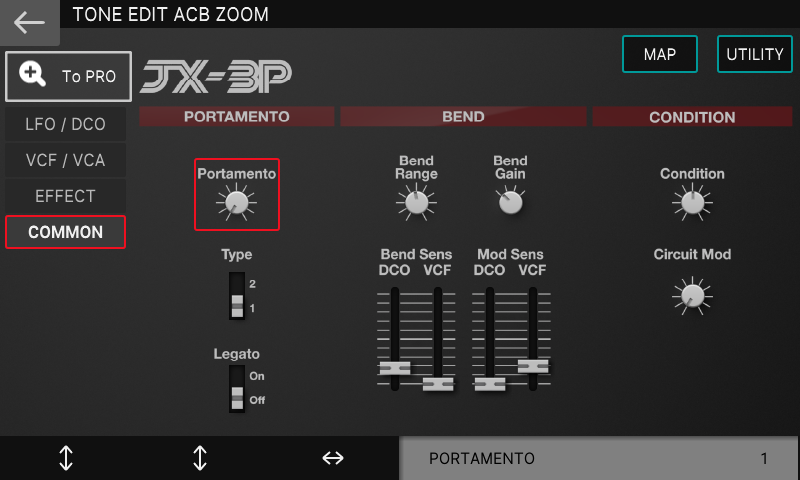Open the EFFECT tab
Image resolution: width=800 pixels, height=480 pixels.
click(65, 196)
